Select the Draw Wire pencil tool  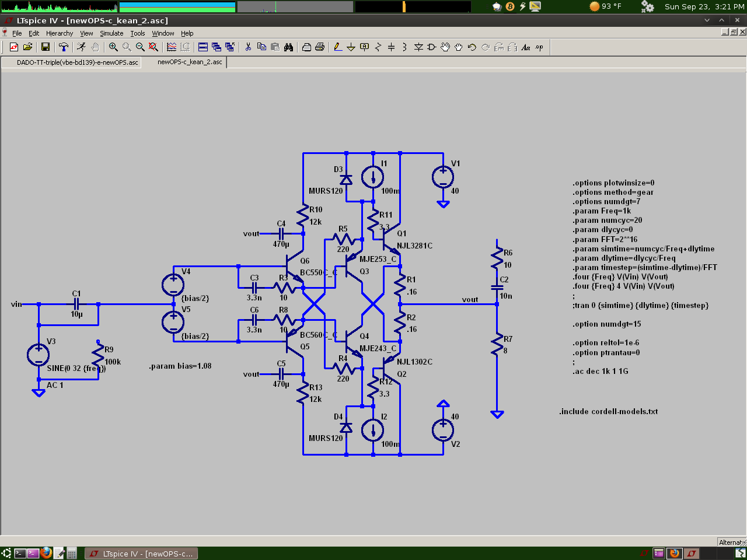pyautogui.click(x=338, y=47)
